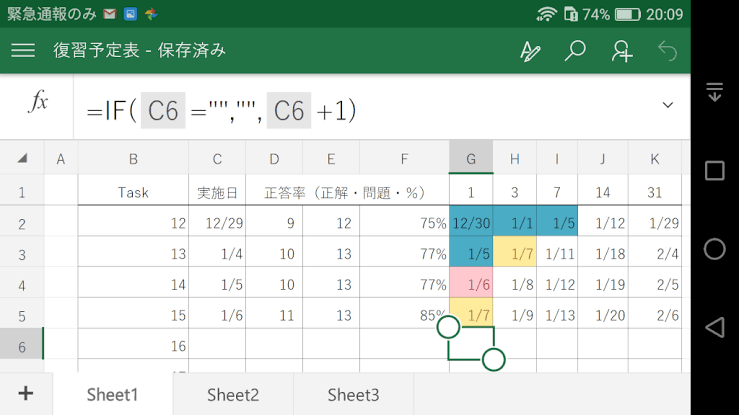Tap the top-left selection handle circle
This screenshot has width=739, height=415.
pos(448,327)
